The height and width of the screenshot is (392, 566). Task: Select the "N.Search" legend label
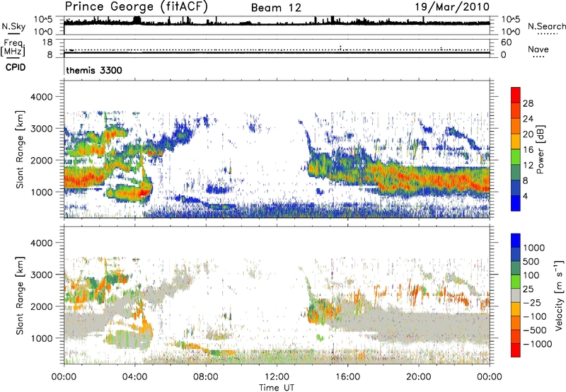click(x=546, y=26)
